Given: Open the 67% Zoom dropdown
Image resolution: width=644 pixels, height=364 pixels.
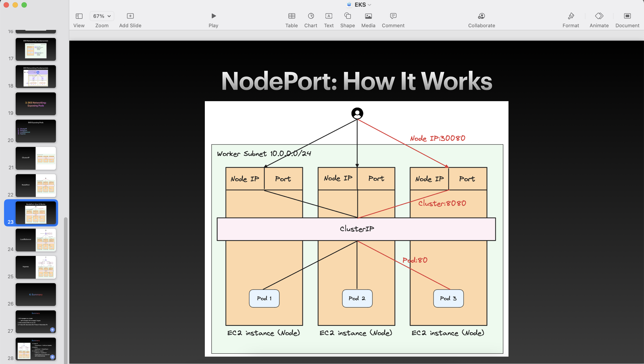Looking at the screenshot, I should tap(102, 16).
